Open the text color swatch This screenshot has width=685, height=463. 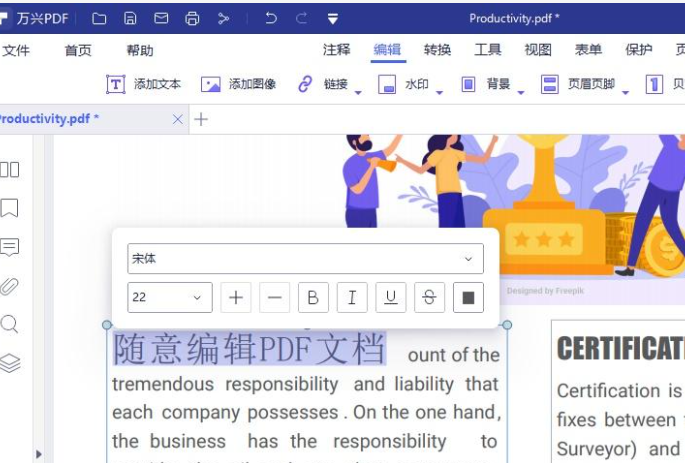468,297
